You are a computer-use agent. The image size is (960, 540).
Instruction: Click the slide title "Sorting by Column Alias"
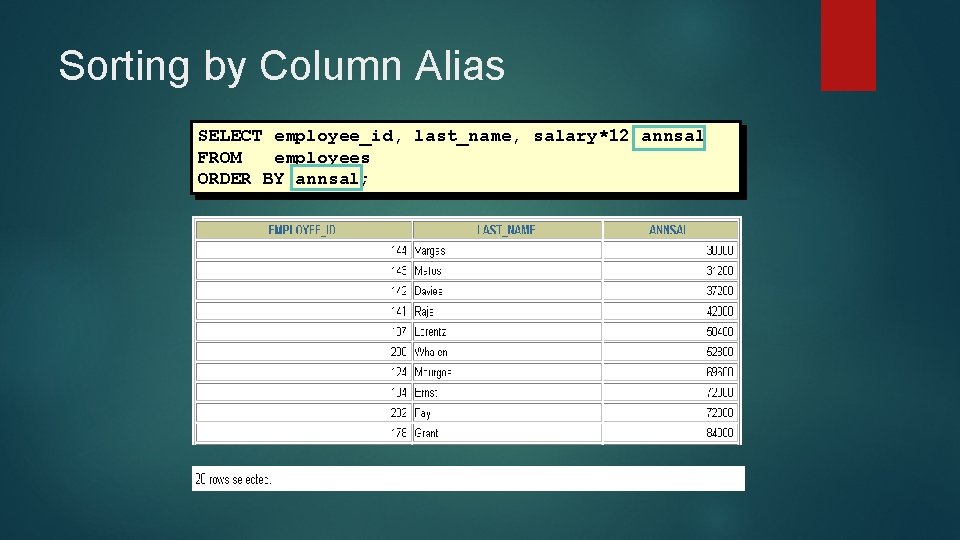click(282, 66)
